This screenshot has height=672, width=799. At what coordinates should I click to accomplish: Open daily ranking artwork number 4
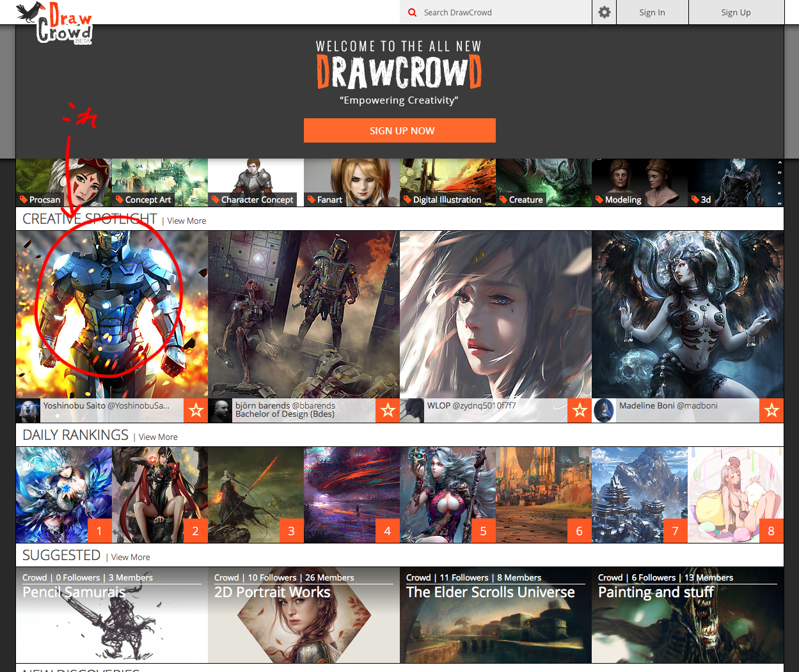(x=352, y=495)
